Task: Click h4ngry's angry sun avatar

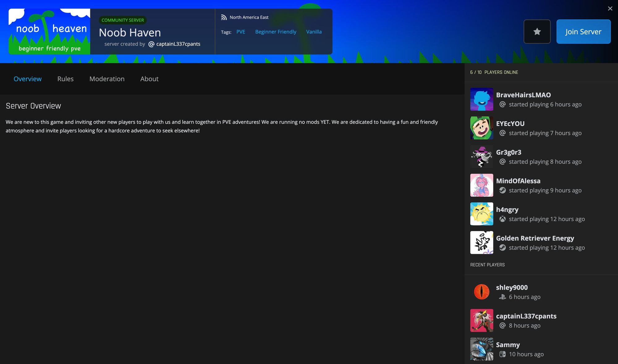Action: (481, 214)
